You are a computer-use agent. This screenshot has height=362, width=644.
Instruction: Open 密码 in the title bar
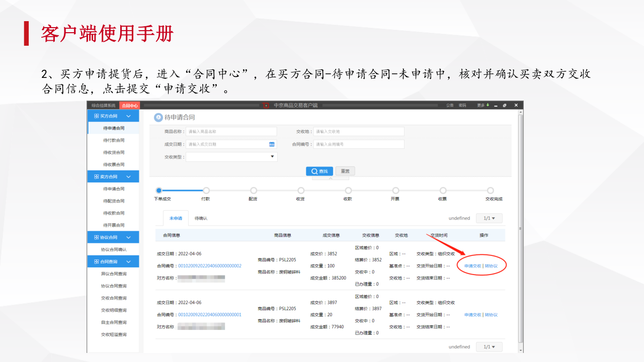[x=462, y=106]
